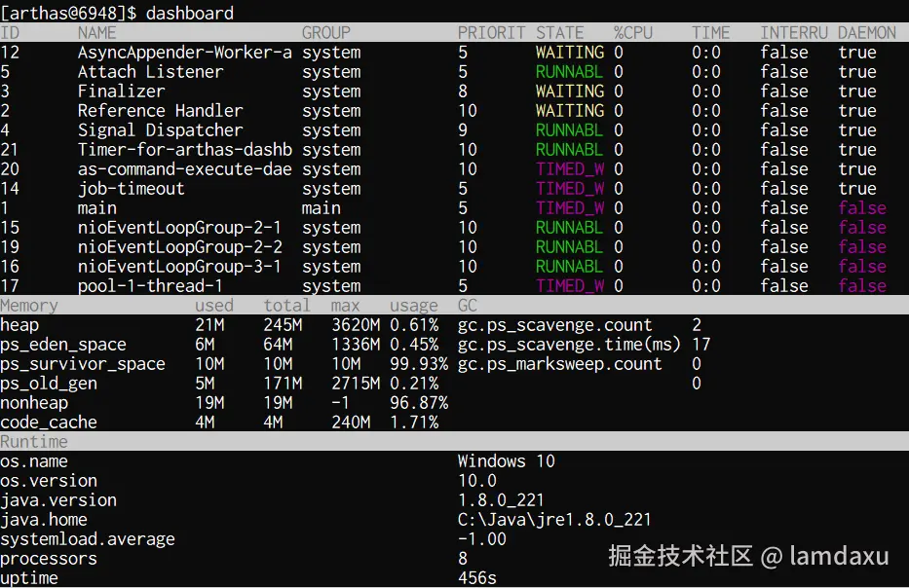Click the nonheap row label
Image resolution: width=909 pixels, height=588 pixels.
pyautogui.click(x=34, y=403)
